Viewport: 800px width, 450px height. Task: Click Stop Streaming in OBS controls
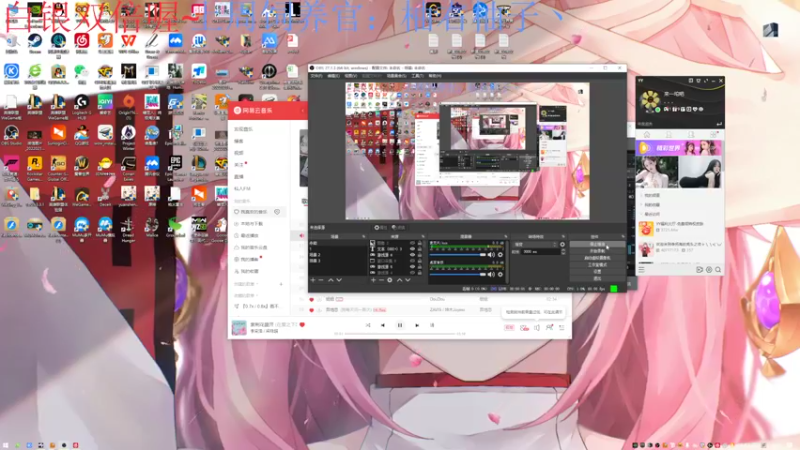pyautogui.click(x=597, y=244)
